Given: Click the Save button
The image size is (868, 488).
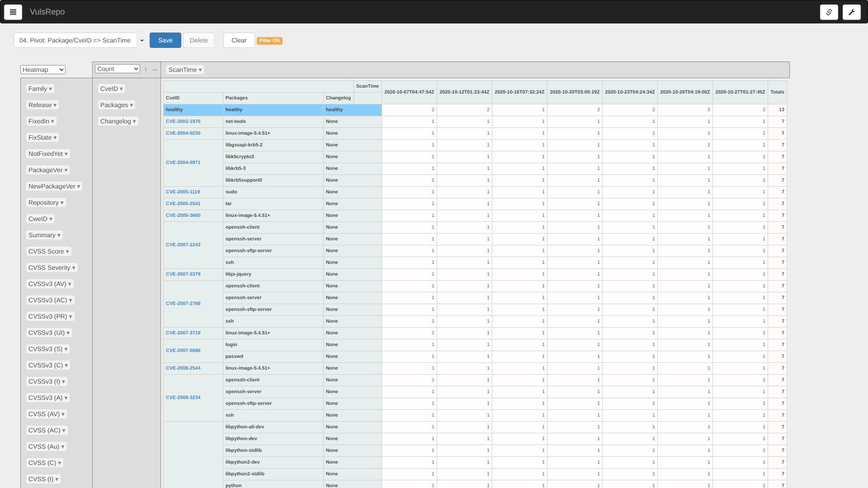Looking at the screenshot, I should click(165, 40).
